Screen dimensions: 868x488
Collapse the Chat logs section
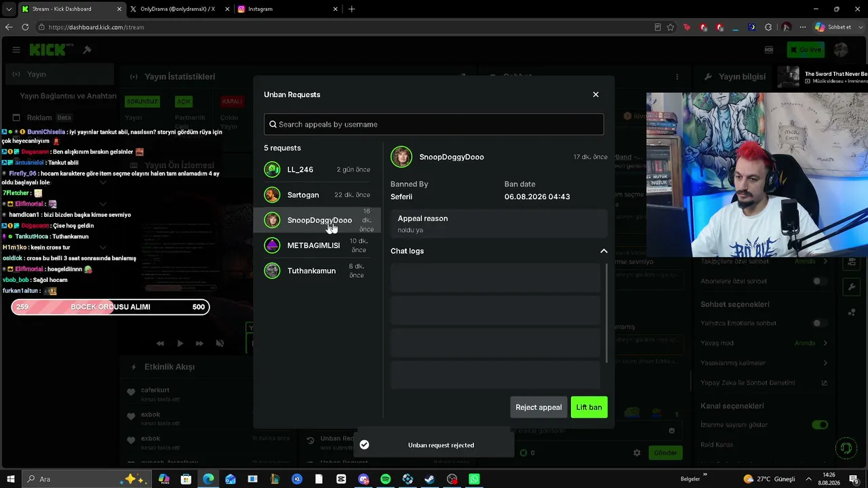click(x=604, y=251)
